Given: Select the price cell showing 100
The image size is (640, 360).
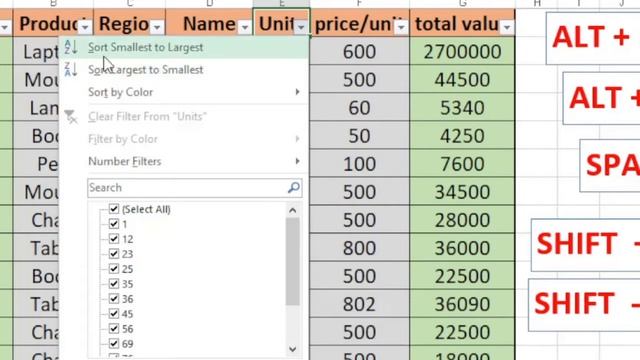Looking at the screenshot, I should pos(359,164).
